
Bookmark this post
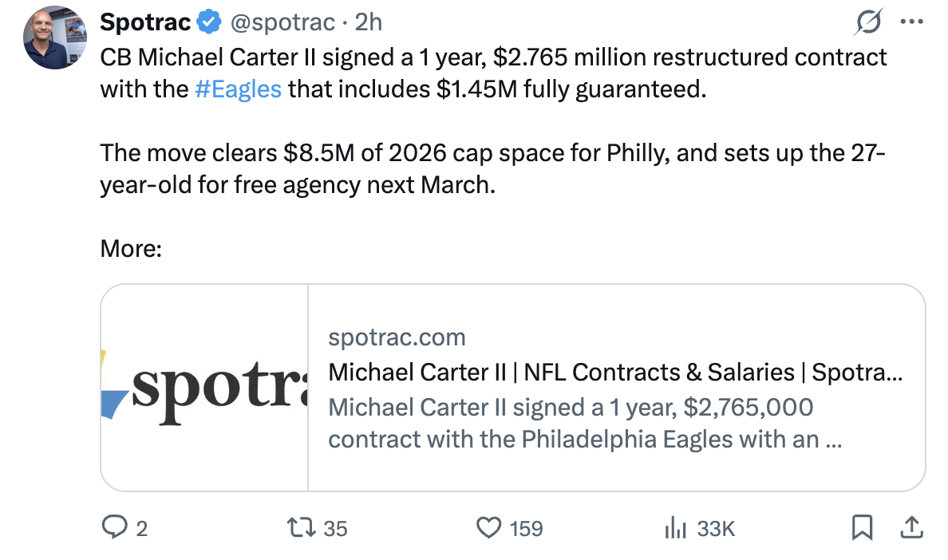point(862,527)
